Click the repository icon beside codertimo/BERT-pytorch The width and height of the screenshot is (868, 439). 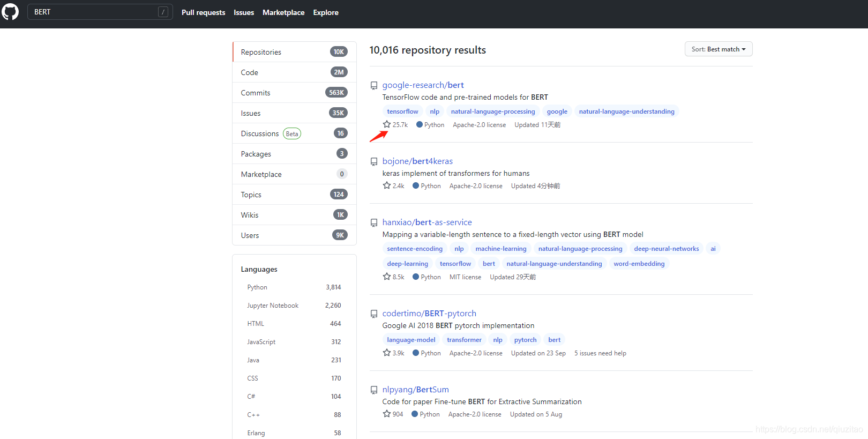[x=374, y=314]
